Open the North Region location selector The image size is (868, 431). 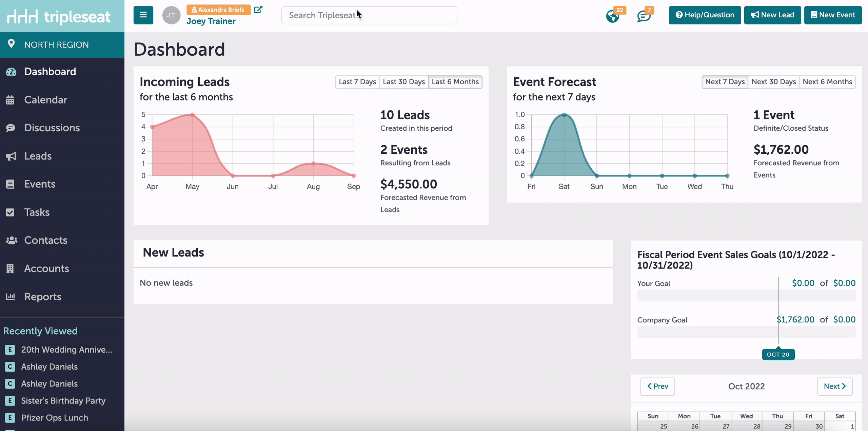[x=56, y=44]
